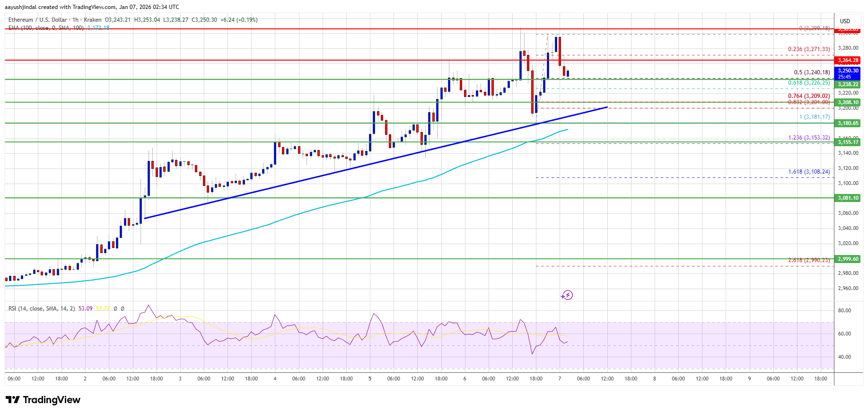Click the green 3,155.17 price label
The width and height of the screenshot is (868, 414).
click(x=848, y=142)
